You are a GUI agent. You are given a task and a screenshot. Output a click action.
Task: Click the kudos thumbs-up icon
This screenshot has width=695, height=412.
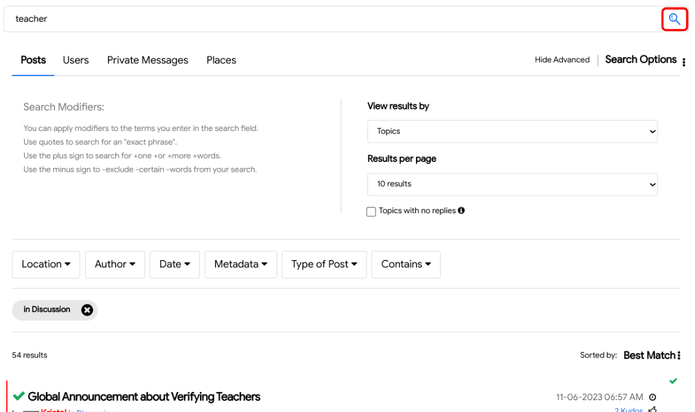tap(652, 409)
